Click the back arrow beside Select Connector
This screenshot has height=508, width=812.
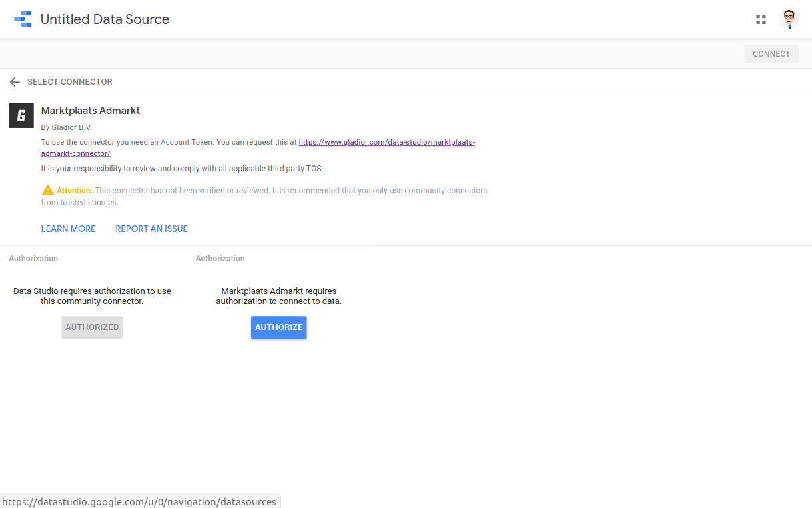[x=15, y=82]
